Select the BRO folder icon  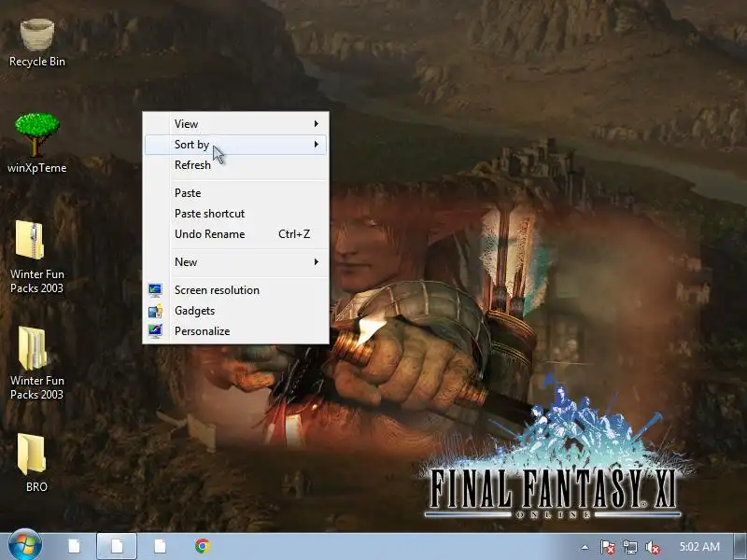tap(32, 454)
